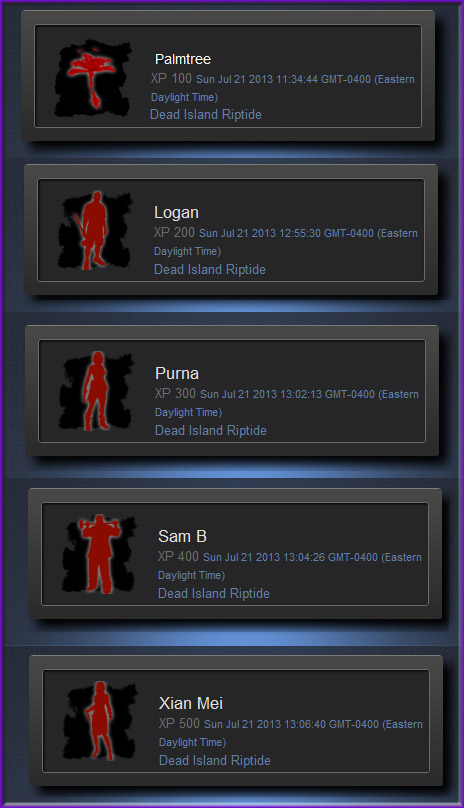The width and height of the screenshot is (464, 809).
Task: Click the XP 400 label
Action: pos(179,556)
